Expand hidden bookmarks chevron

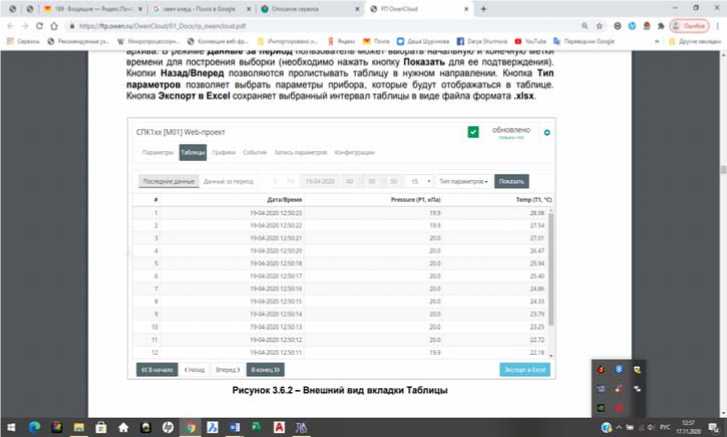click(x=657, y=41)
